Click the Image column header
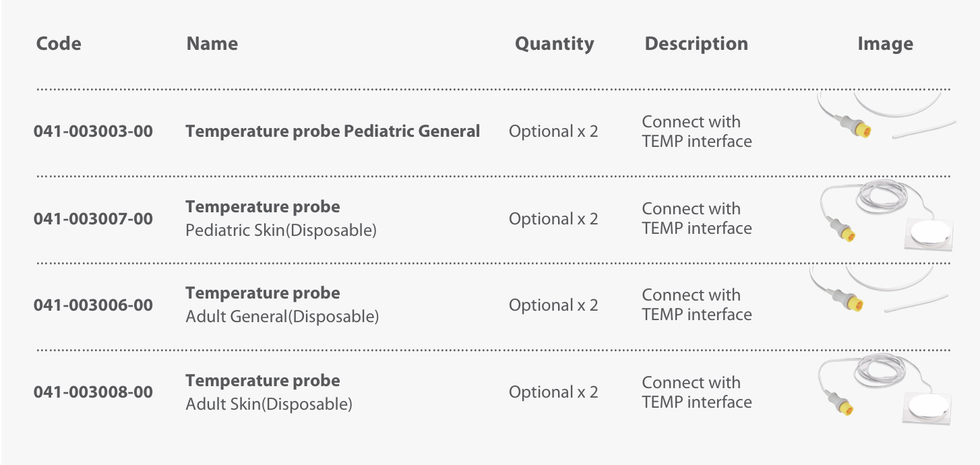 pos(885,44)
